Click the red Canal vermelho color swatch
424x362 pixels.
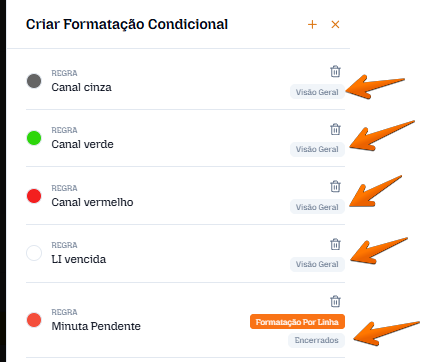point(34,196)
